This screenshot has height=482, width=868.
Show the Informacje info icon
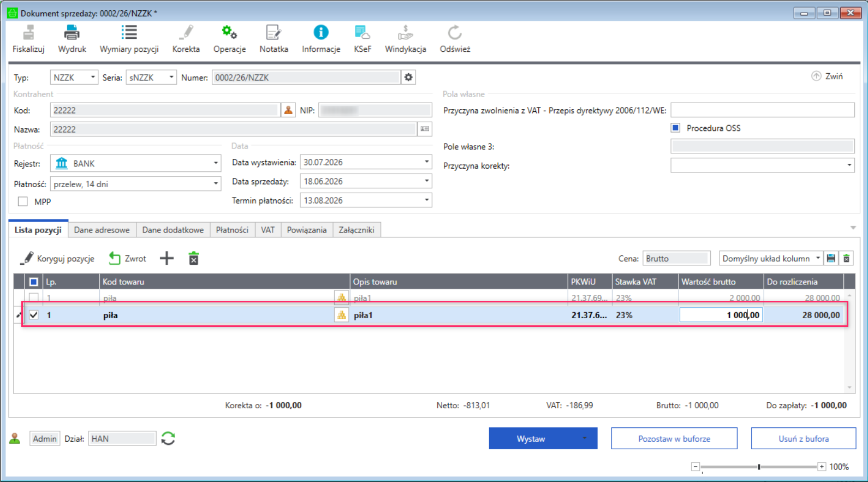[321, 33]
